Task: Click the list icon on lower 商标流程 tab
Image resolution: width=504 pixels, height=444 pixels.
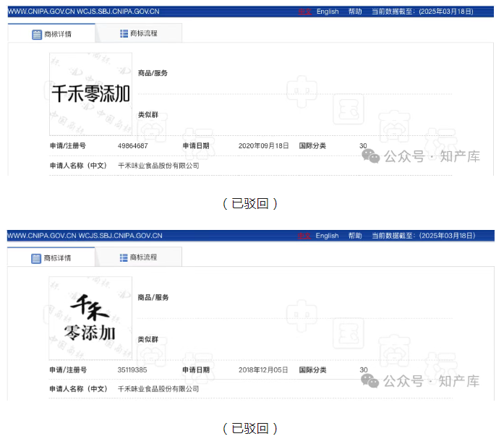Action: [124, 257]
